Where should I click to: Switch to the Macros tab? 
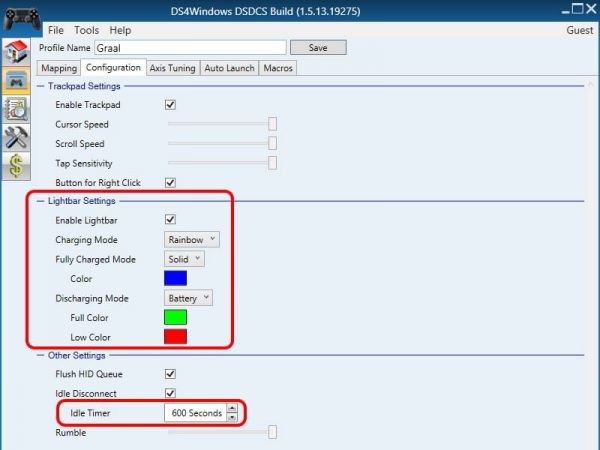[278, 68]
